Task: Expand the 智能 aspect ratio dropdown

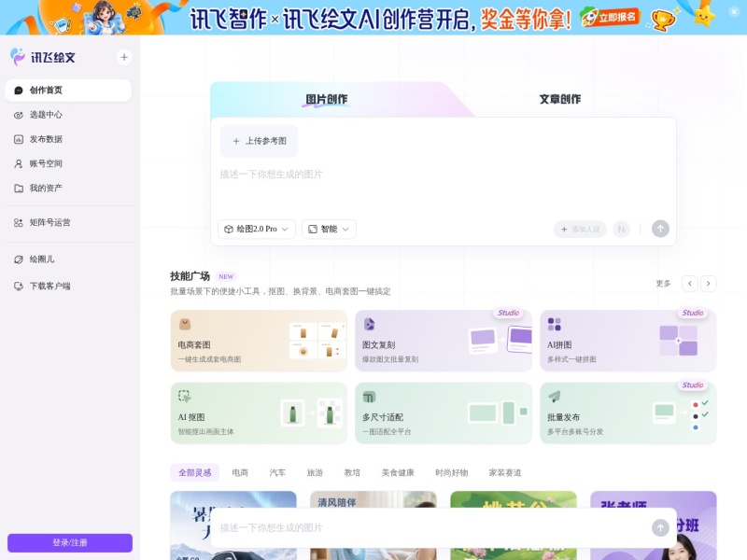Action: click(x=329, y=229)
